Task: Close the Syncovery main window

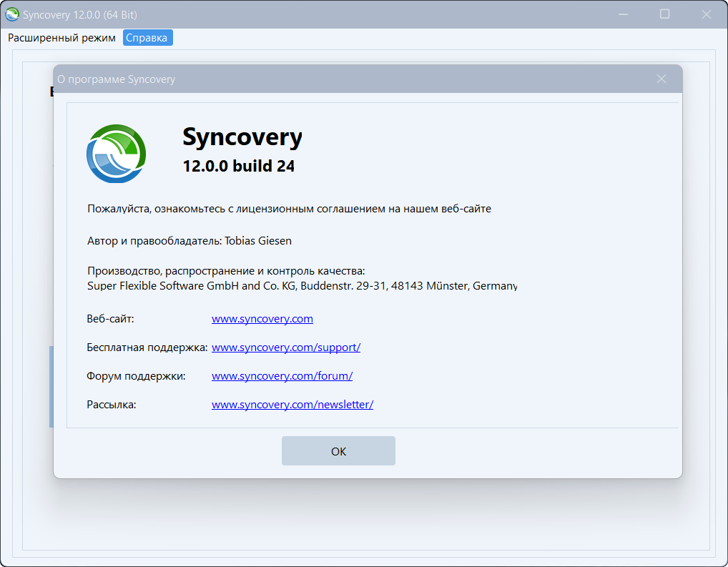Action: (x=706, y=14)
